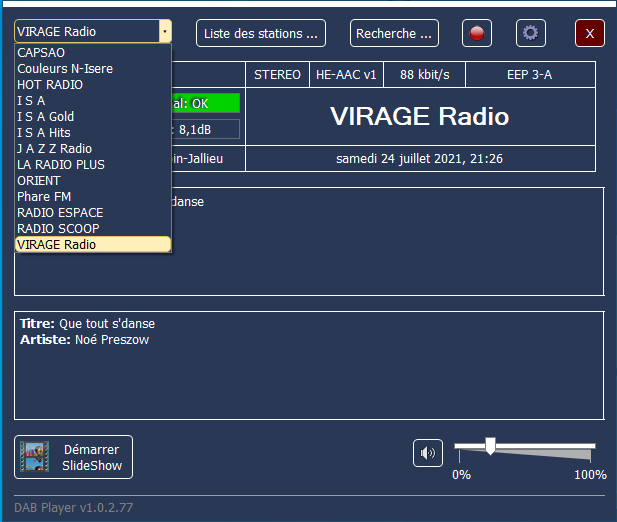Click the DAB Player v1.0.2.77 version text
This screenshot has height=522, width=617.
point(74,507)
